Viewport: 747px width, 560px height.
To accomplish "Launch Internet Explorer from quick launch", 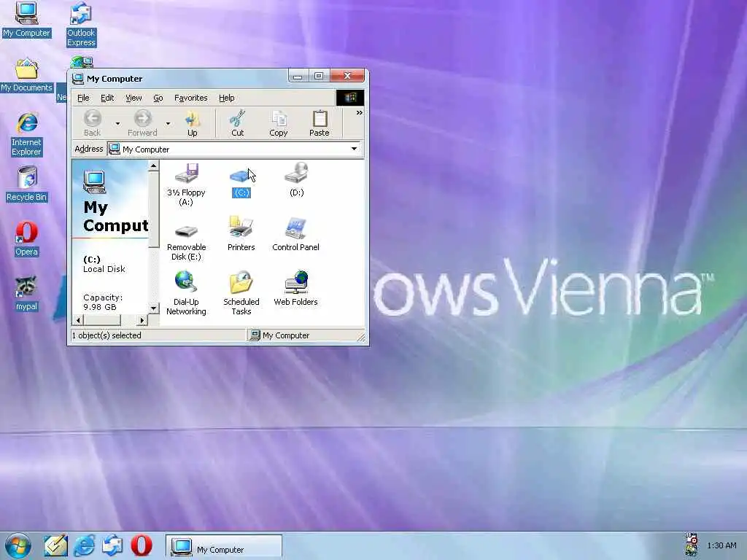I will coord(85,545).
